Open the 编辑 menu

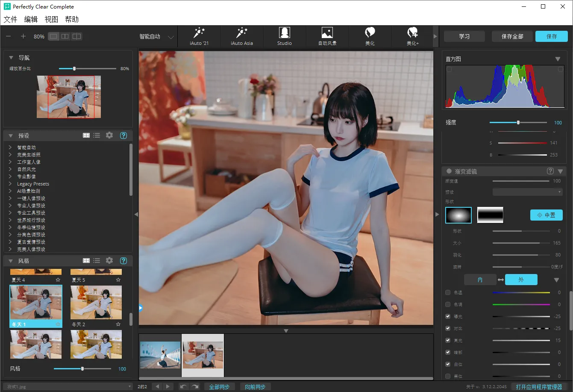coord(31,19)
